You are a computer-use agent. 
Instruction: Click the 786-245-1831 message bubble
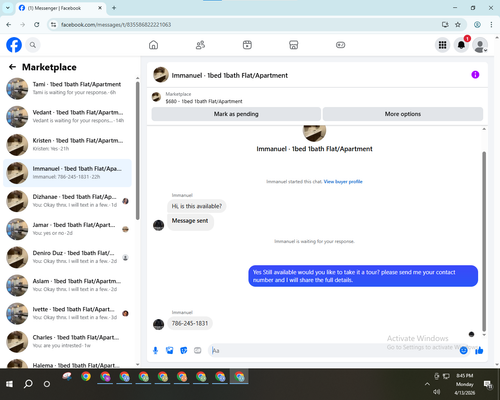(x=190, y=323)
